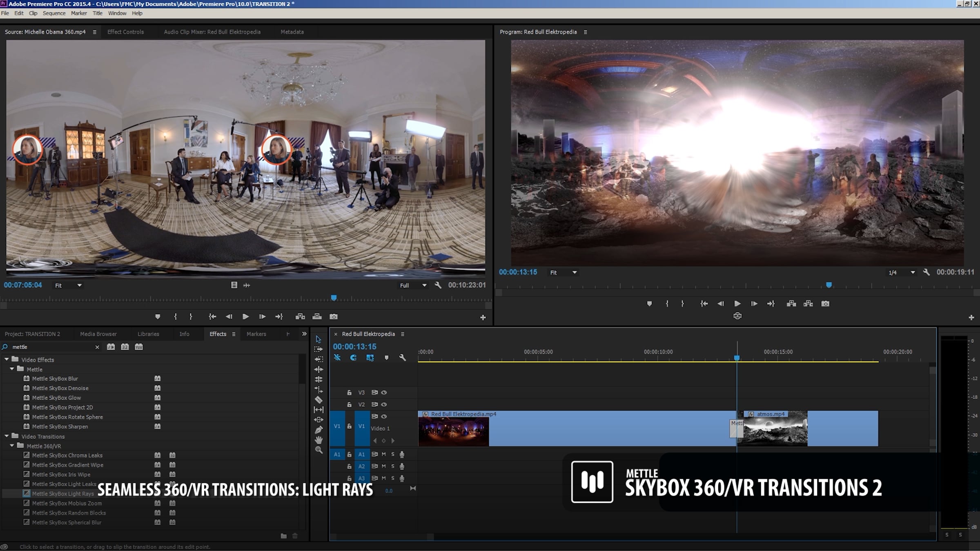This screenshot has height=551, width=980.
Task: Play the Program monitor sequence
Action: [737, 304]
